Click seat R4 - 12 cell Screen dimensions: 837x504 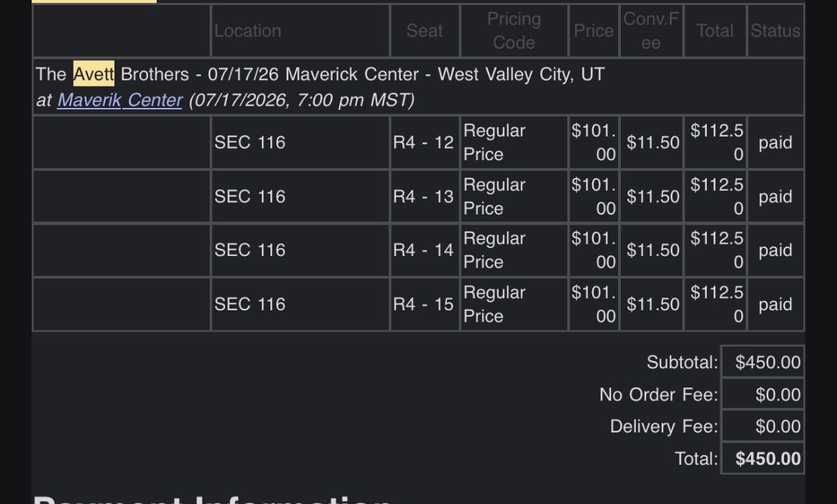pos(424,142)
